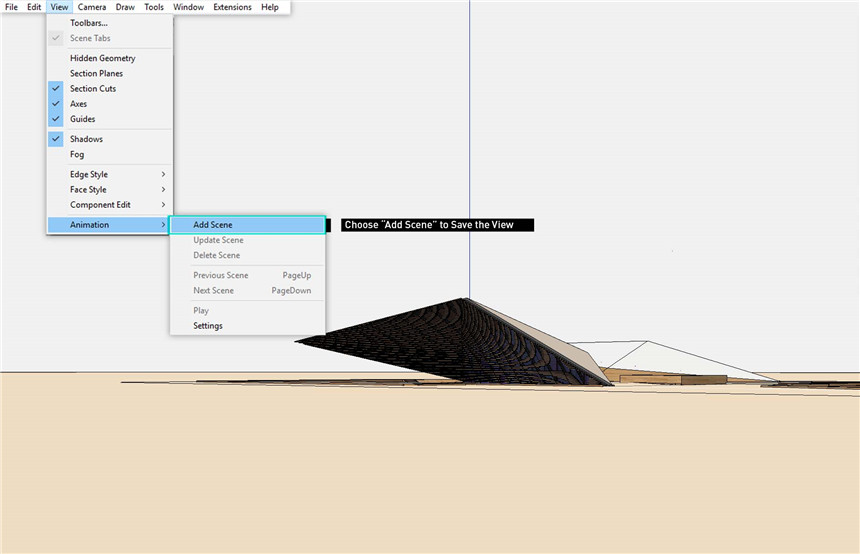Turn off Shadows in View menu
The width and height of the screenshot is (860, 554).
click(86, 139)
